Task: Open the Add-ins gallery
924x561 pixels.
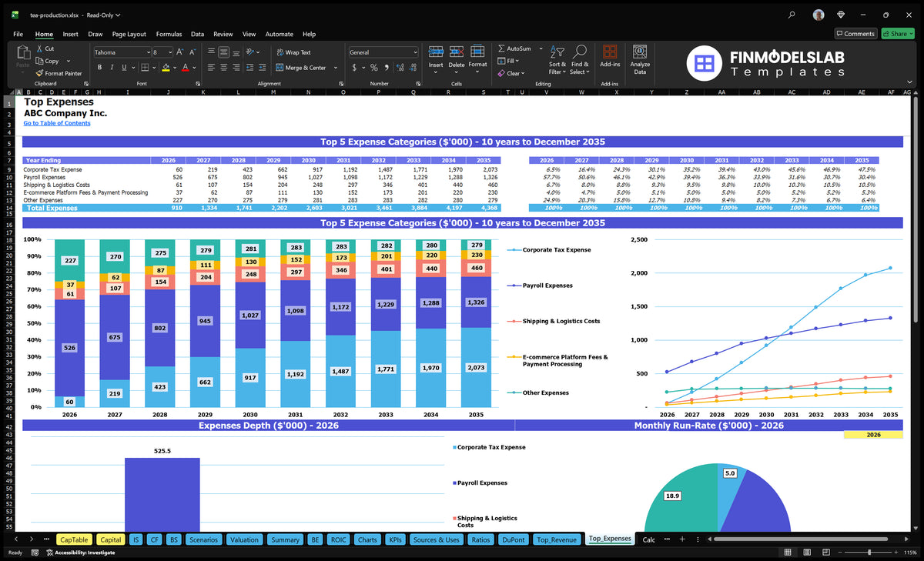Action: 610,56
